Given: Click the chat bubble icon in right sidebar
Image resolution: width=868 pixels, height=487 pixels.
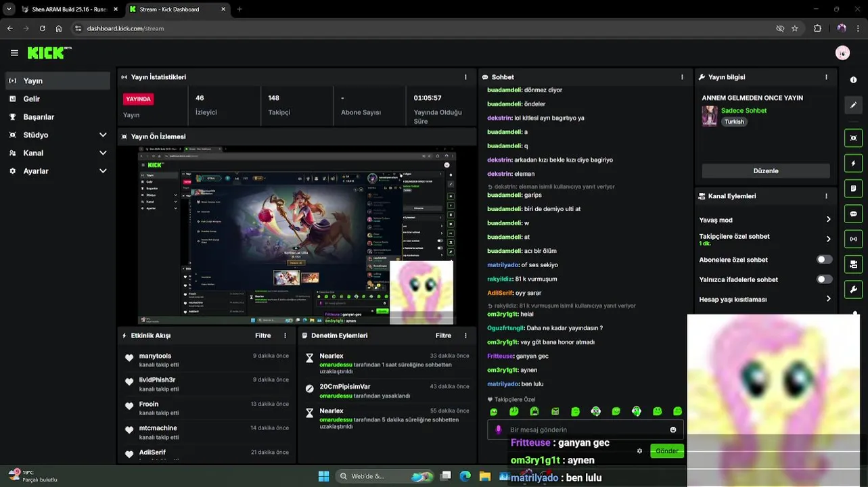Looking at the screenshot, I should 853,214.
